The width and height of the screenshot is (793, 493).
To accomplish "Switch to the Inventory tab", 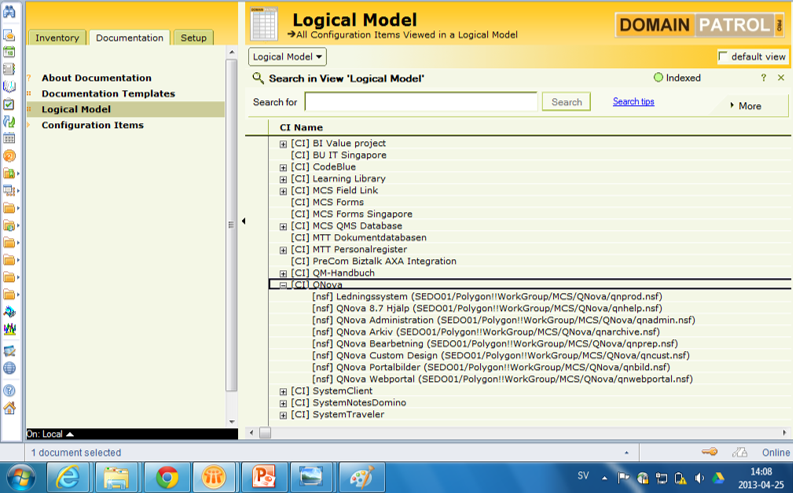I will [x=57, y=37].
